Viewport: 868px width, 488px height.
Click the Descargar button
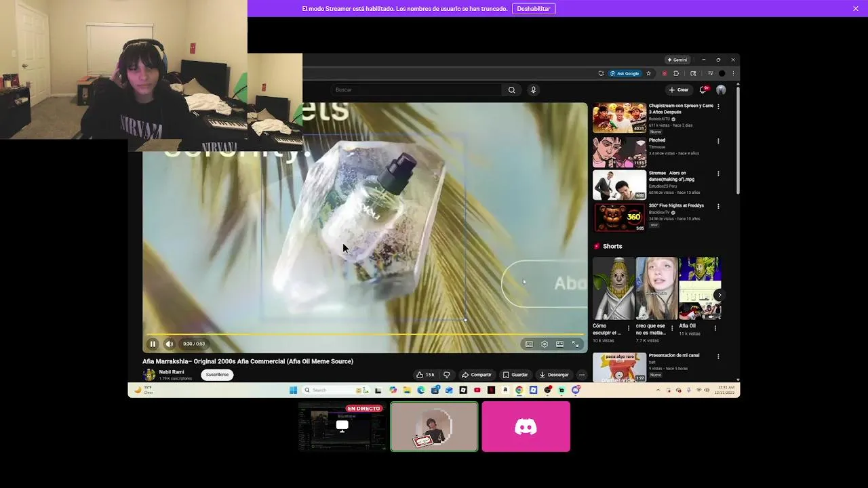554,375
